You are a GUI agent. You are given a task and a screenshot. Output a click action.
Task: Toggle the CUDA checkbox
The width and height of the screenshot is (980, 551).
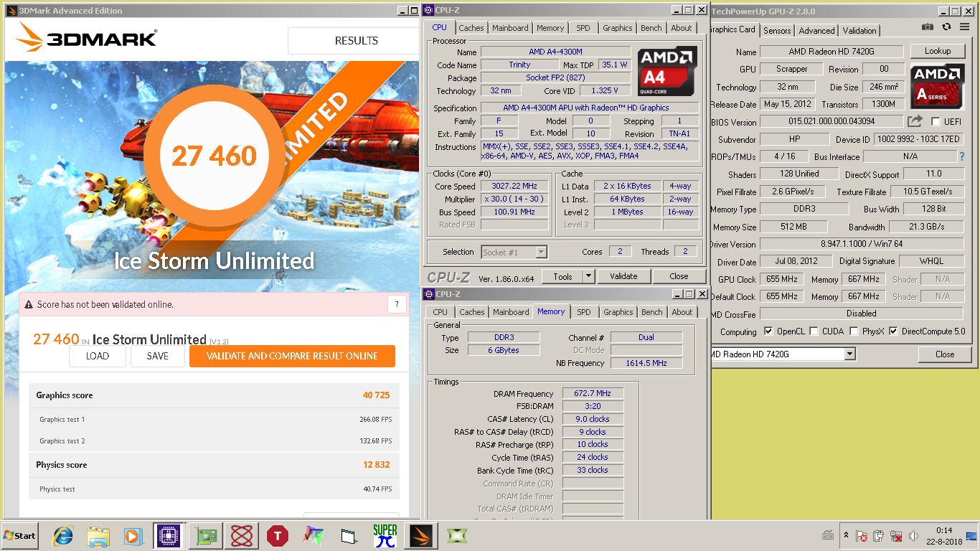tap(814, 331)
